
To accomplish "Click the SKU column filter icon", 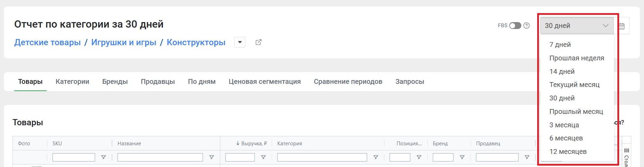I will [103, 157].
